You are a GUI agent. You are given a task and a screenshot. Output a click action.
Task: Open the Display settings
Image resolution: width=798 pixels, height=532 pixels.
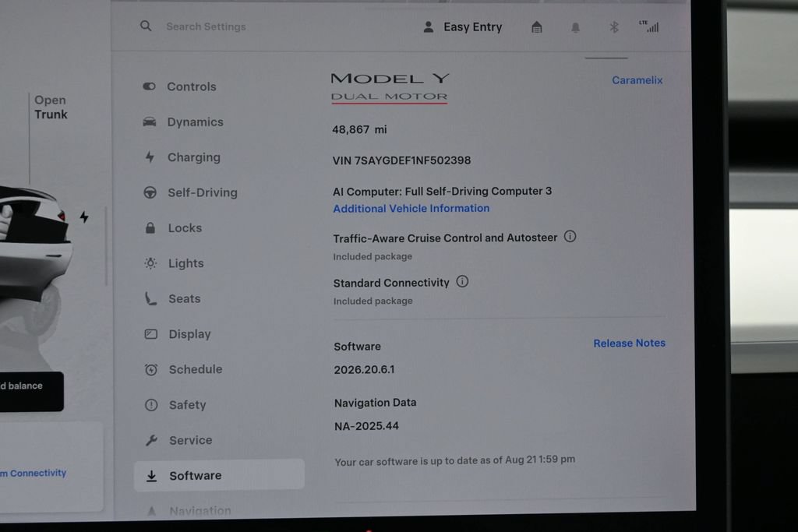pos(178,334)
